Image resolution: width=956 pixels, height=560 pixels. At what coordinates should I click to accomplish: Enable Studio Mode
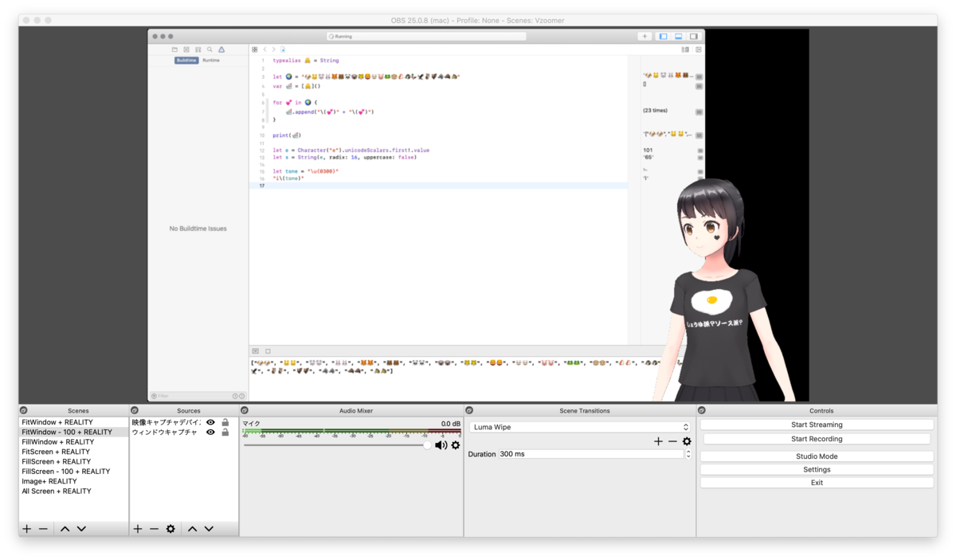[817, 456]
